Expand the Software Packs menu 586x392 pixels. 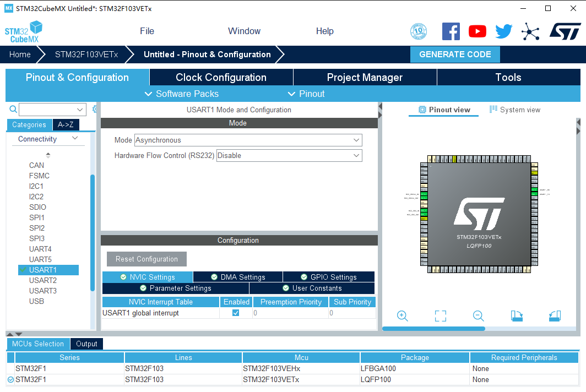[182, 94]
